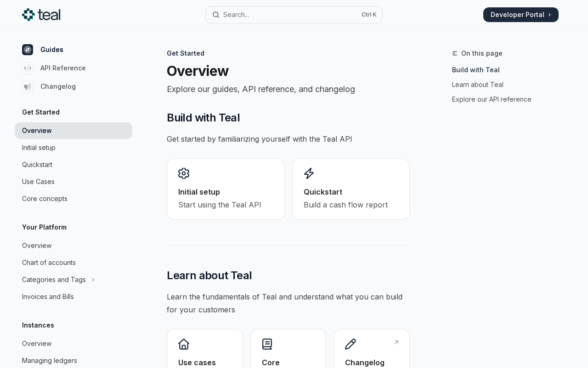Click the Build with Teal heading
588x368 pixels.
[203, 118]
